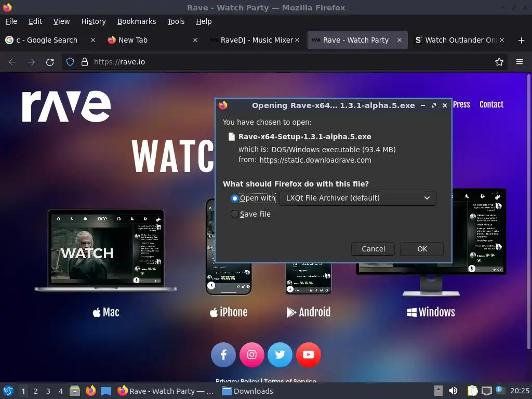Click the network monitor tray icon
The image size is (532, 399).
click(486, 391)
